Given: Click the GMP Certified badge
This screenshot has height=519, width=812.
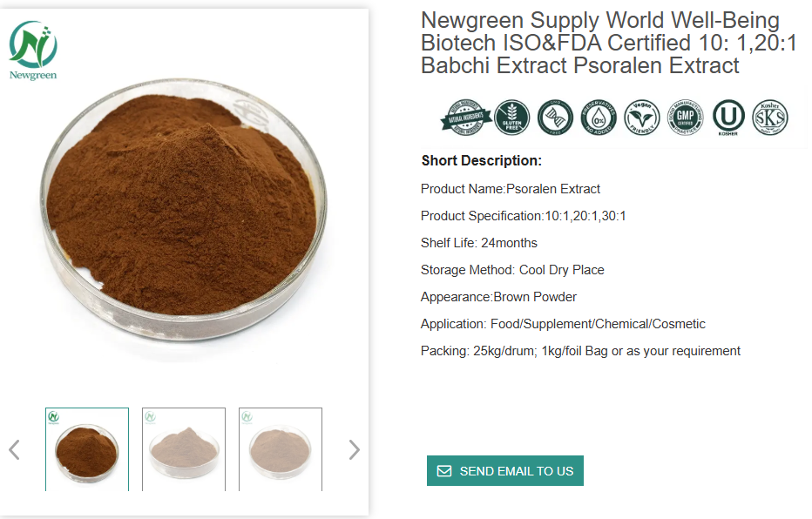Looking at the screenshot, I should [x=686, y=118].
